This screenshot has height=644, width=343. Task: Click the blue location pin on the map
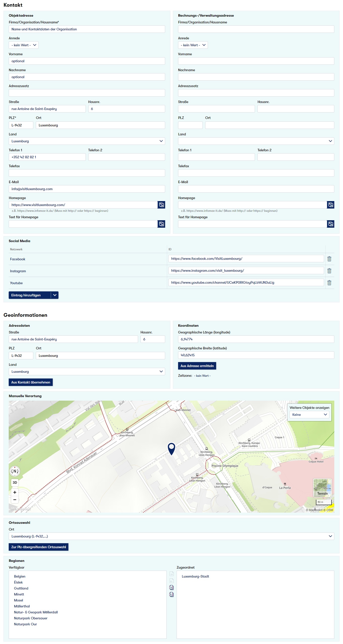tap(171, 449)
